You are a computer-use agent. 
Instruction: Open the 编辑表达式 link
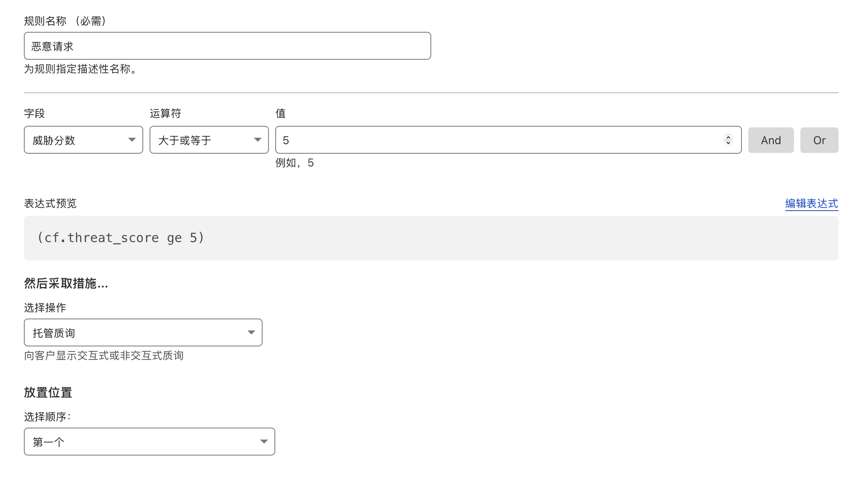coord(812,203)
